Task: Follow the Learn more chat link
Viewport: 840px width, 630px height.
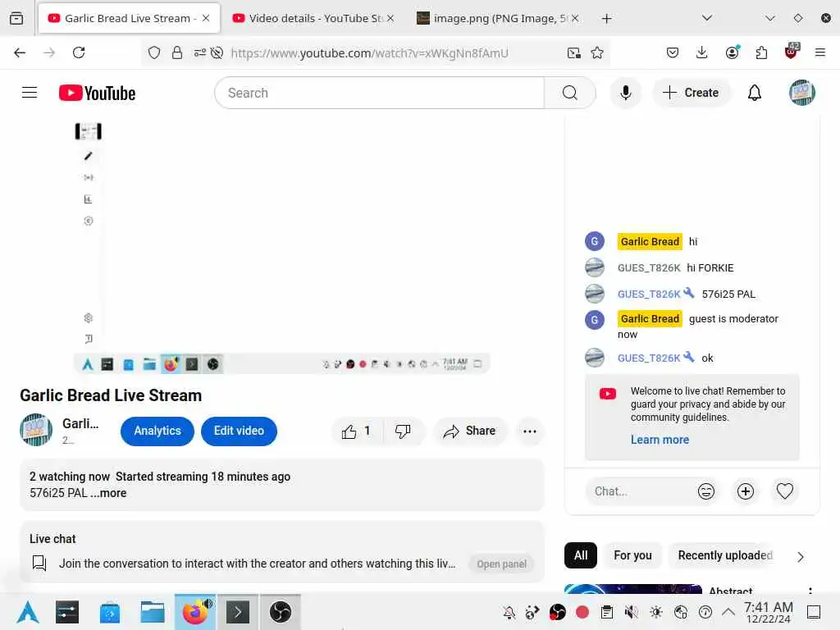Action: 660,440
